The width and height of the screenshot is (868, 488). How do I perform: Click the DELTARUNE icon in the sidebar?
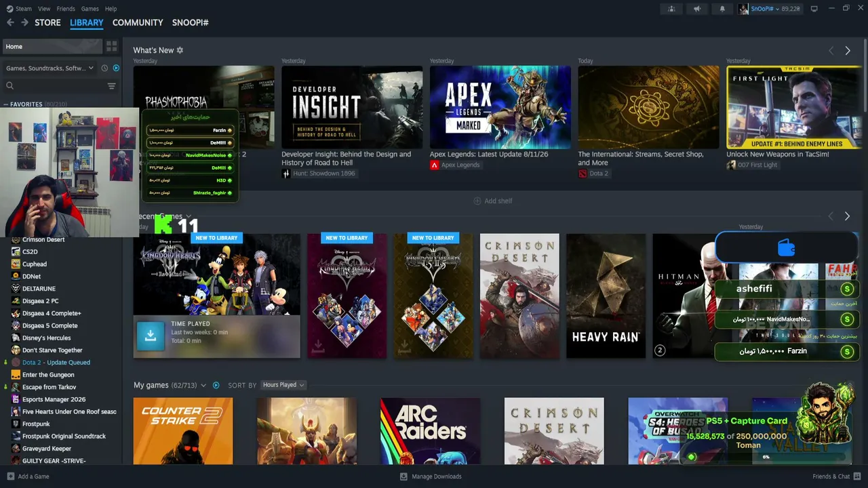tap(16, 289)
